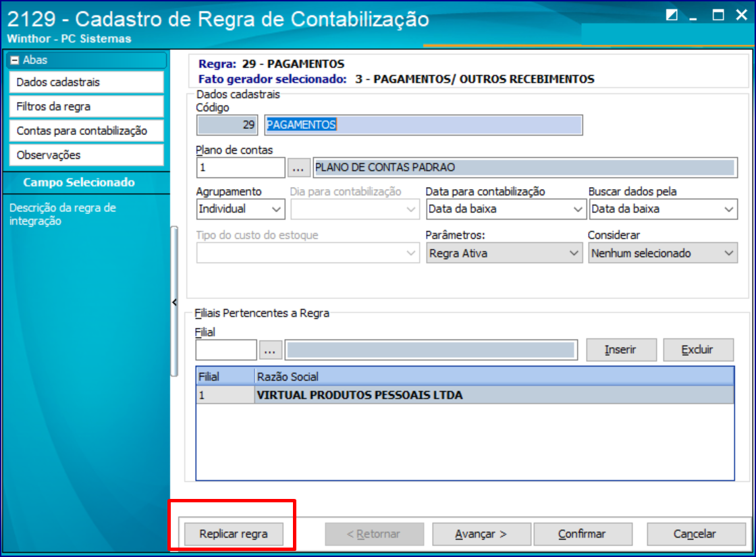Switch to Filtros da regra tab

point(86,107)
